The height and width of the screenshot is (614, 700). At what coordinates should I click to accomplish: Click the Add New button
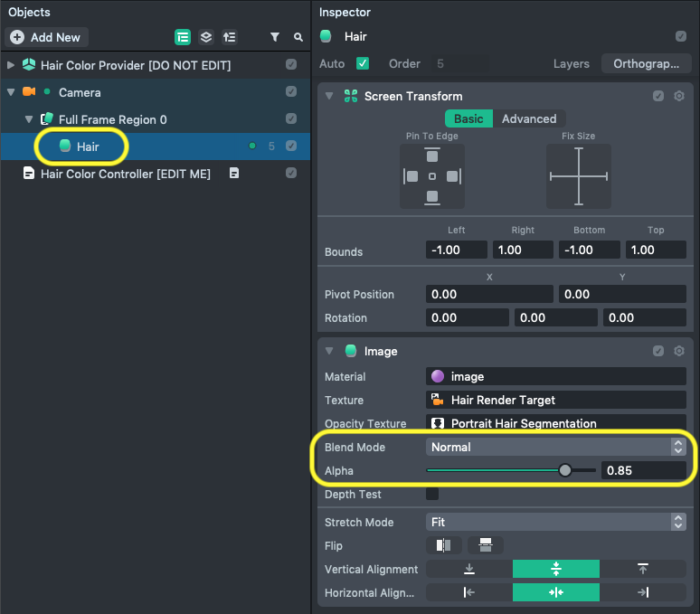(45, 37)
